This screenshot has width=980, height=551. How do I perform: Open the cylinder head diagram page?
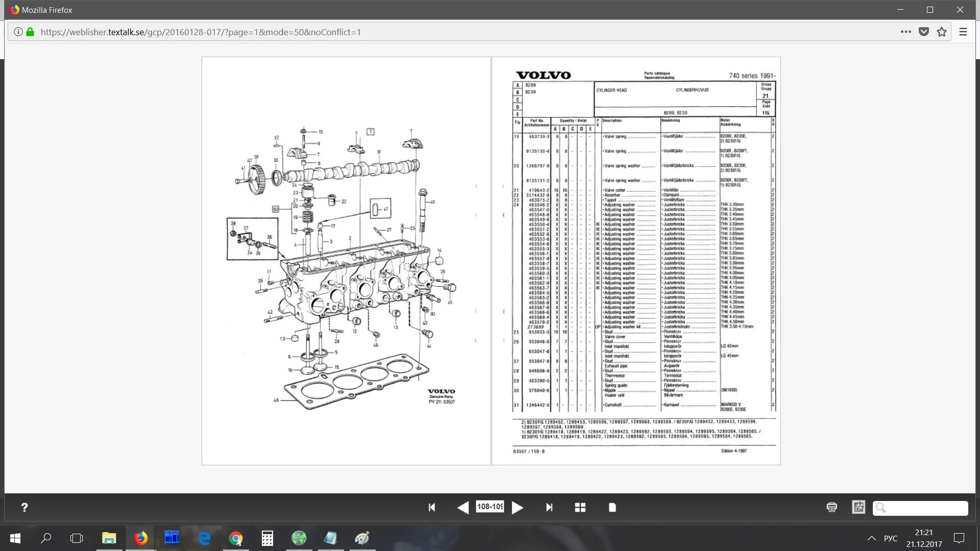pos(346,261)
